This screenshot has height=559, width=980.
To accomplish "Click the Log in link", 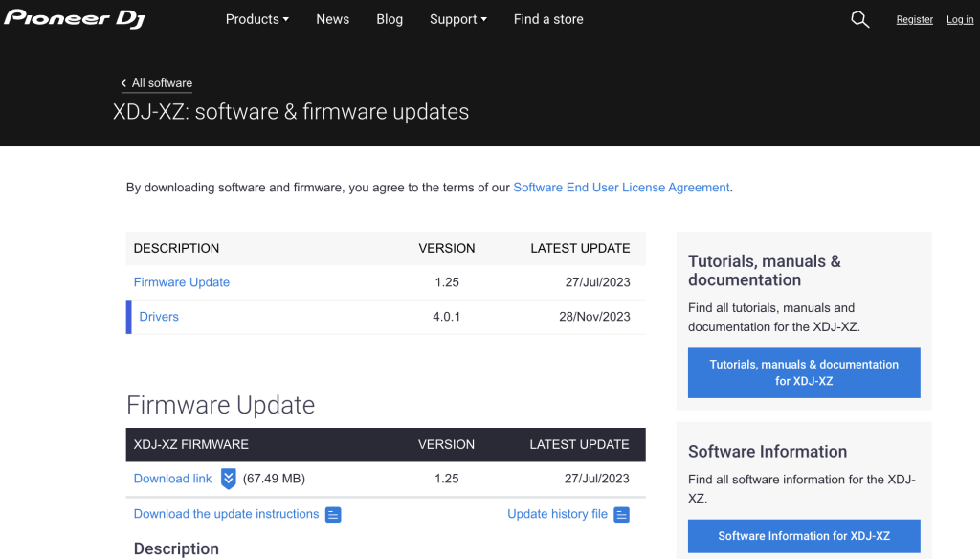I will click(x=959, y=19).
